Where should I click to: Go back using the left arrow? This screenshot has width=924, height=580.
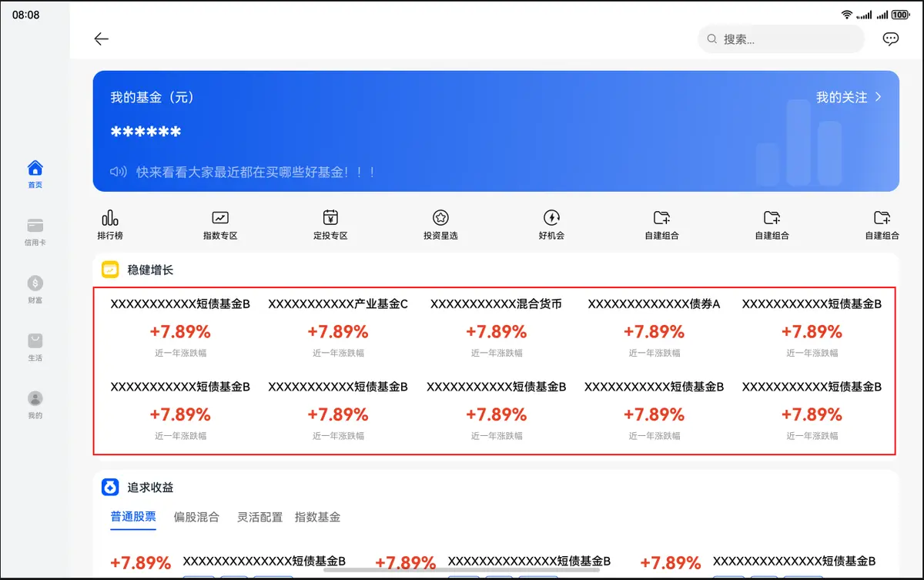point(102,39)
